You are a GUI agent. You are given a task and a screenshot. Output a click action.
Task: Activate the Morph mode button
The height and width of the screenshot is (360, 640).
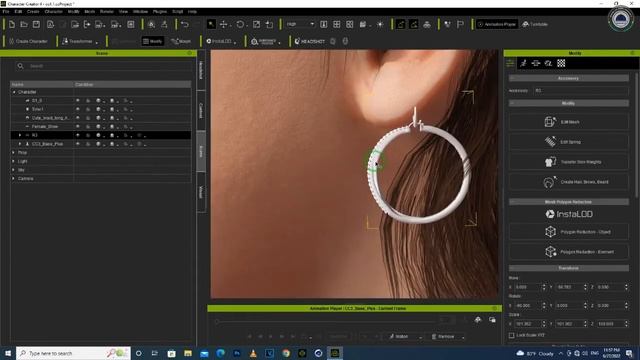(x=181, y=41)
